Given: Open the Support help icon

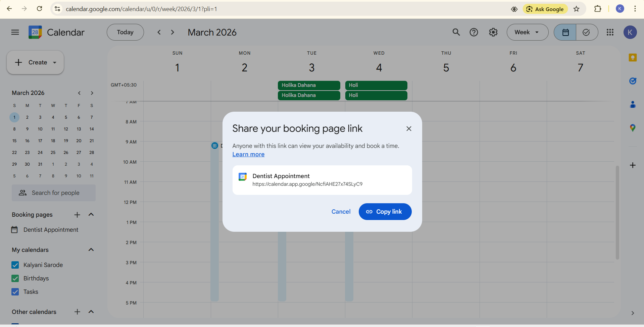Looking at the screenshot, I should point(474,32).
